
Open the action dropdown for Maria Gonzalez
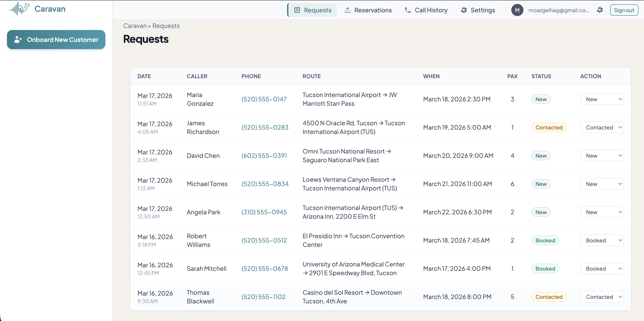(x=602, y=99)
